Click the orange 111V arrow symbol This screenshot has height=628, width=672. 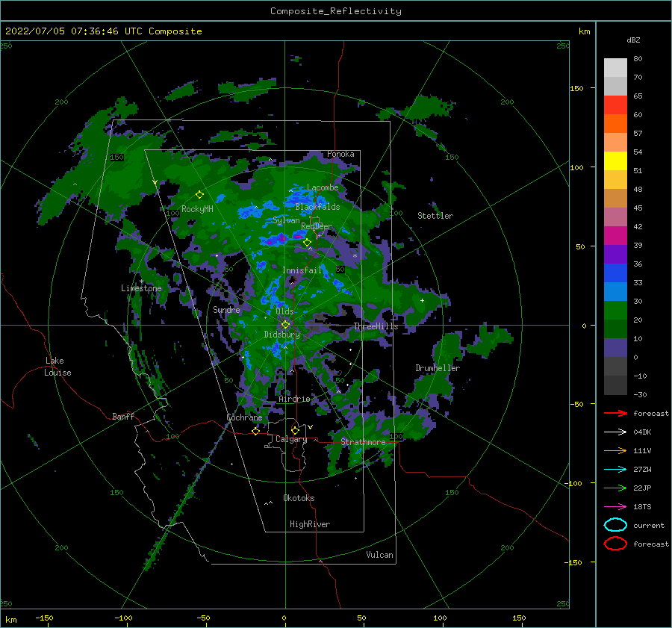[x=615, y=450]
